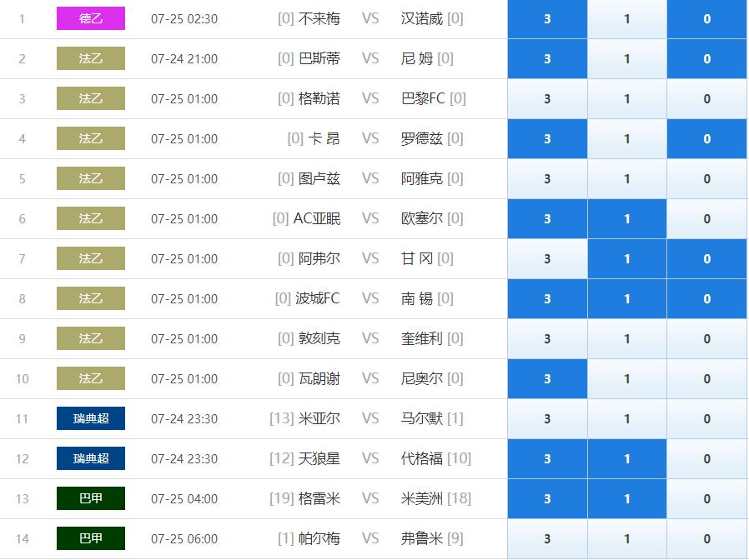Screen dimensions: 749x560
Task: Open the 瑞典超 tag for 米亚尔 match
Action: (91, 418)
